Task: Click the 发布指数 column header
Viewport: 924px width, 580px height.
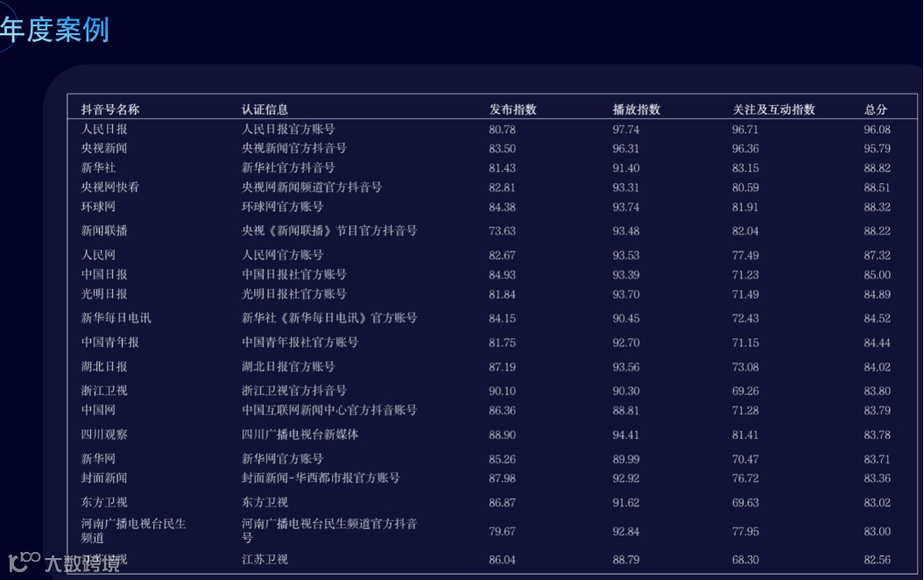Action: tap(512, 110)
